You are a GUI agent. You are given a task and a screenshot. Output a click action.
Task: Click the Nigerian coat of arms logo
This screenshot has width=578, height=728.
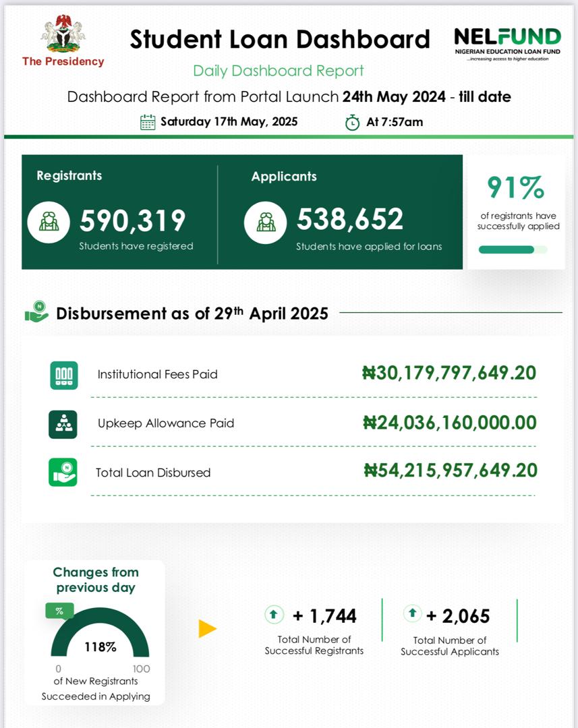63,35
